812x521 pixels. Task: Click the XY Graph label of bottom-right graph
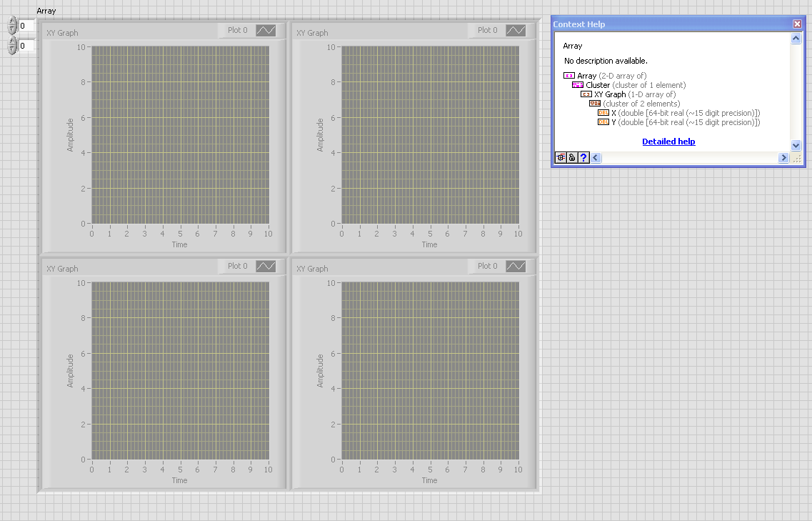tap(312, 269)
